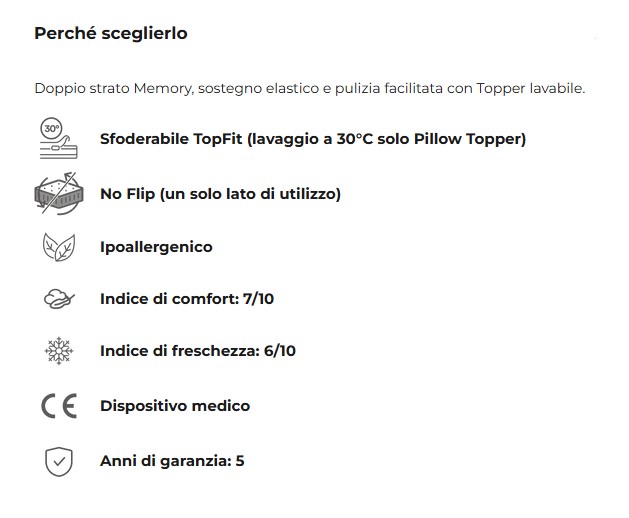
Task: Click the Indice di freschezza text
Action: [180, 351]
